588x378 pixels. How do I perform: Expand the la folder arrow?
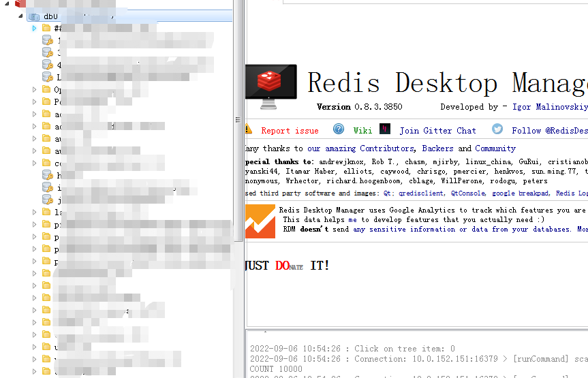click(34, 212)
